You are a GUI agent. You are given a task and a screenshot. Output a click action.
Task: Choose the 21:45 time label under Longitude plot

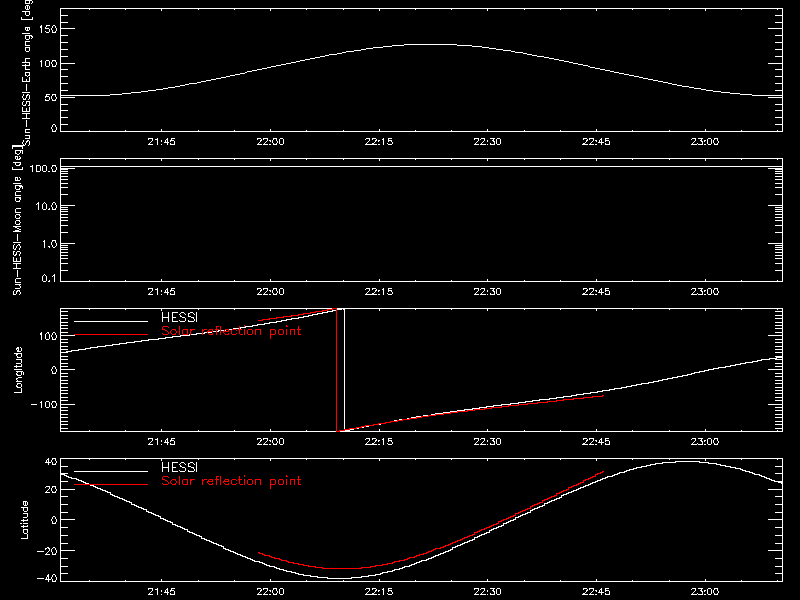click(x=161, y=442)
